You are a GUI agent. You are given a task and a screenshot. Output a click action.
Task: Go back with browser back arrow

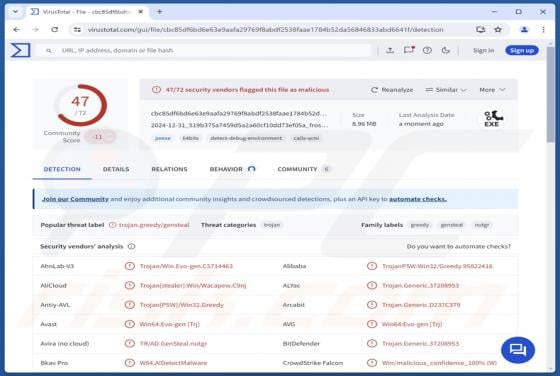point(16,30)
